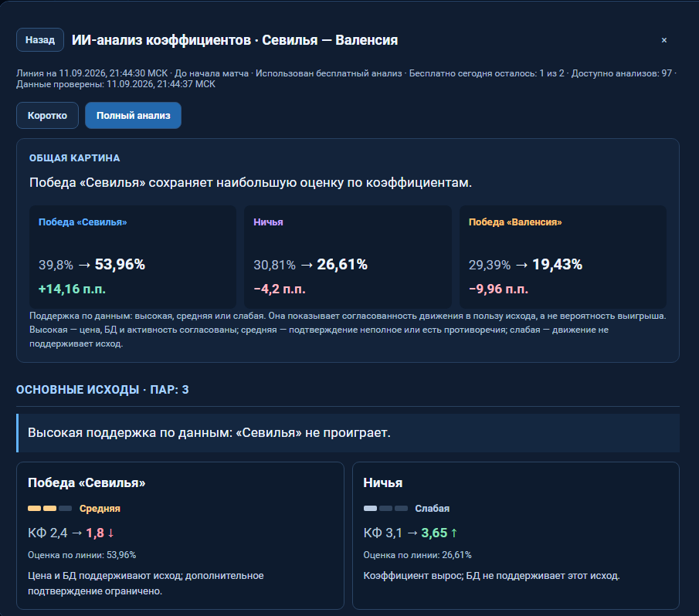This screenshot has width=699, height=616.
Task: Click the −9,96 п.п. change value
Action: 498,289
